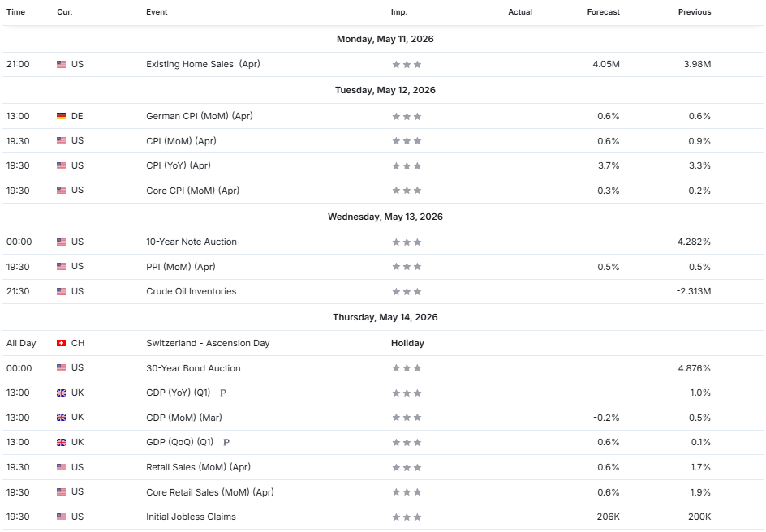Image resolution: width=766 pixels, height=532 pixels.
Task: Click the importance stars for Crude Oil Inventories
Action: 407,292
